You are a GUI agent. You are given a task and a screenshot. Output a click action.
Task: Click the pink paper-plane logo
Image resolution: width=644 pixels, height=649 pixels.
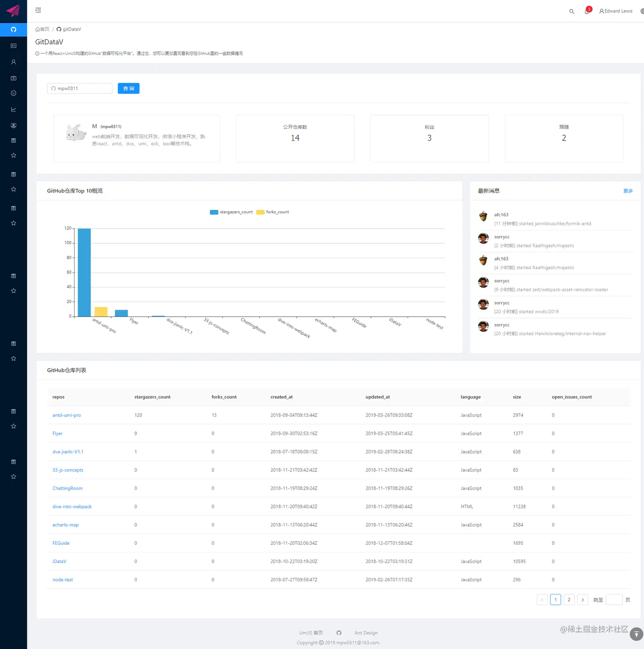[x=13, y=10]
